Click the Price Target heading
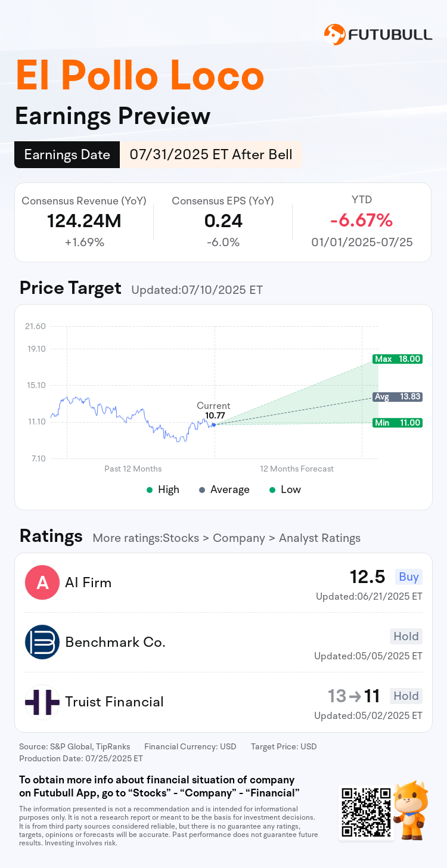Screen dimensions: 447x868 pos(70,289)
